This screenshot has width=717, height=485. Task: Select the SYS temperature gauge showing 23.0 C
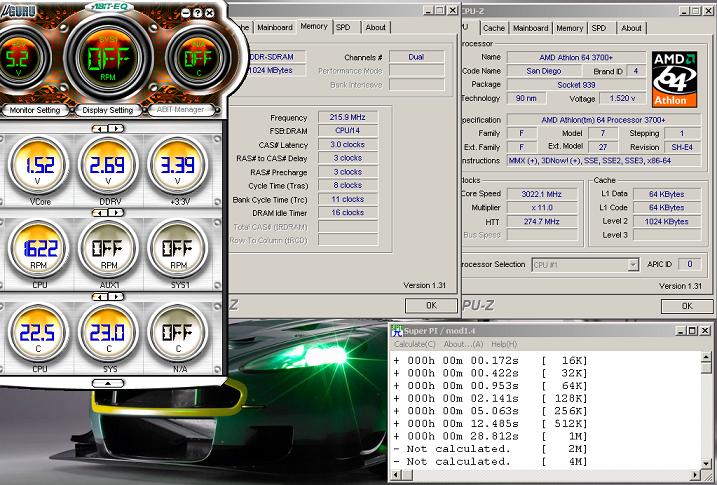click(x=108, y=333)
